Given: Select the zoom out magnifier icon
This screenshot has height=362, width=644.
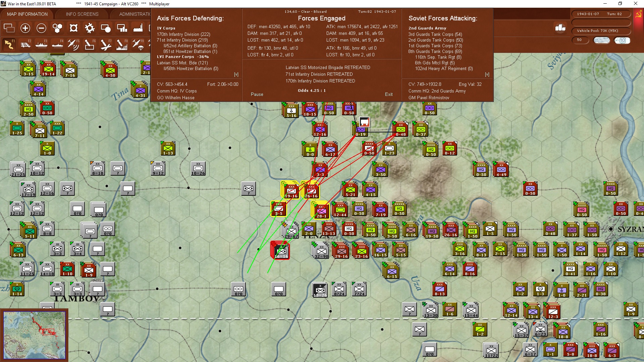Looking at the screenshot, I should pos(41,28).
